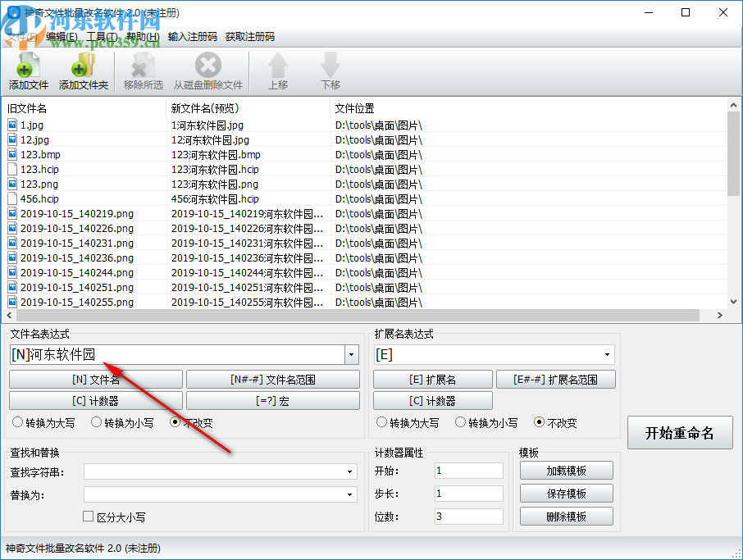The height and width of the screenshot is (560, 743).
Task: Select filename 转换为小写 radio button
Action: [x=96, y=422]
